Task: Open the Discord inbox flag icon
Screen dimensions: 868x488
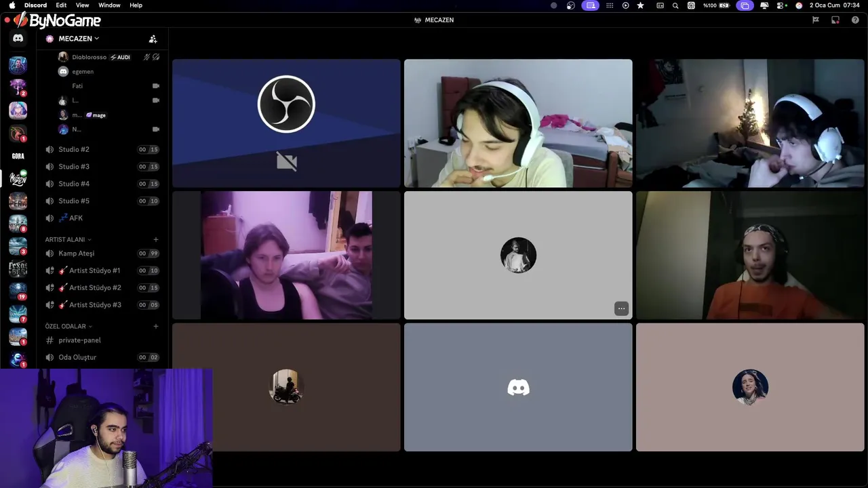Action: coord(816,20)
